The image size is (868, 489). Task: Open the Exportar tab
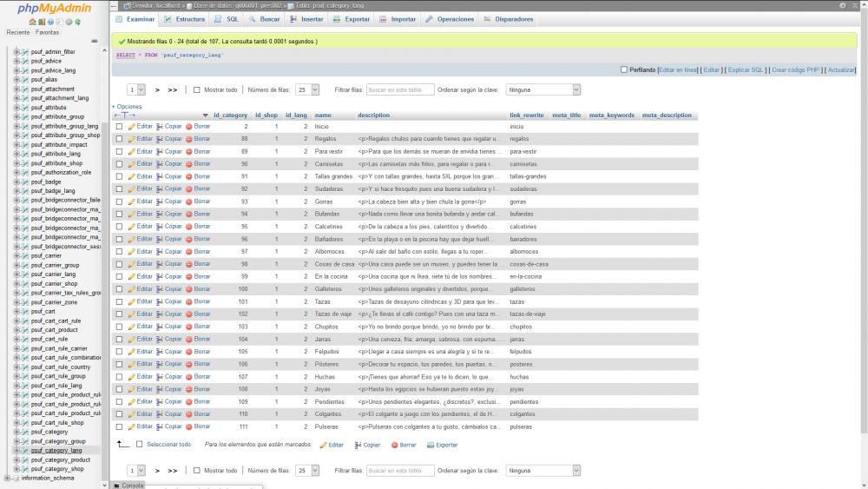[352, 19]
